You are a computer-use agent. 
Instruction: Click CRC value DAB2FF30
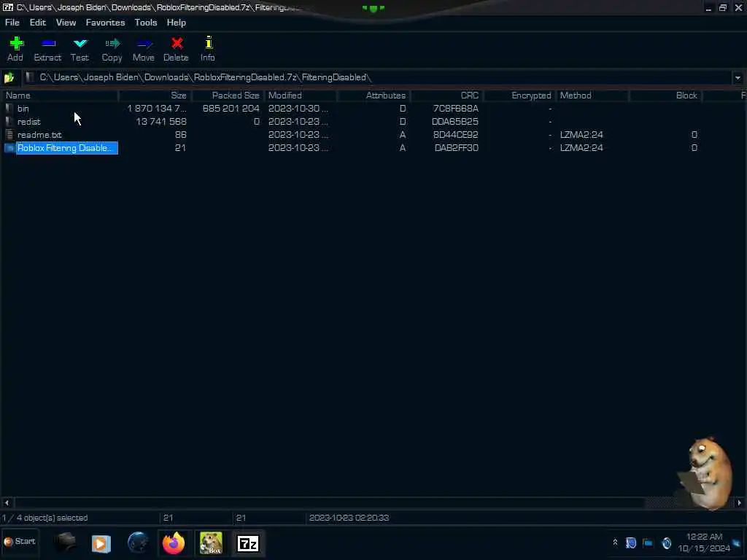(x=457, y=148)
